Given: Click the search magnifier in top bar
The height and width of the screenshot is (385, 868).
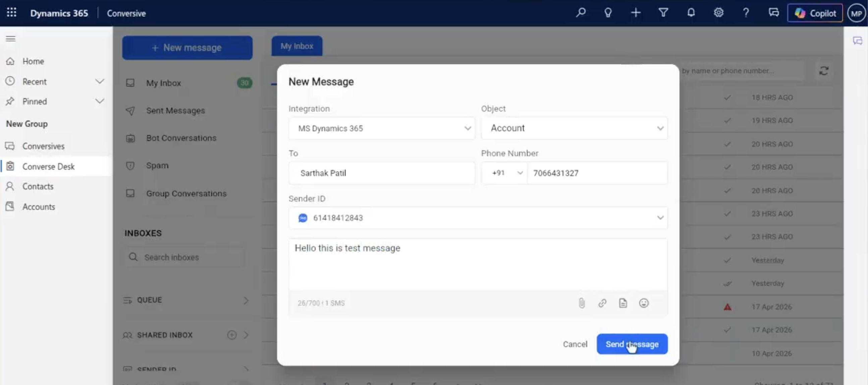Looking at the screenshot, I should point(581,13).
